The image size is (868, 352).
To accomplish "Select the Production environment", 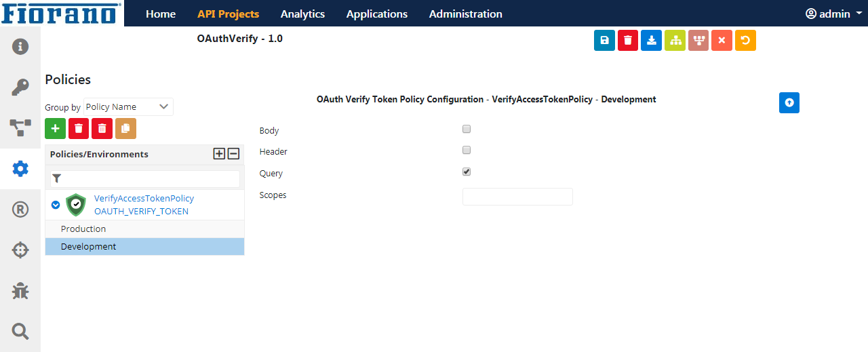I will (144, 229).
